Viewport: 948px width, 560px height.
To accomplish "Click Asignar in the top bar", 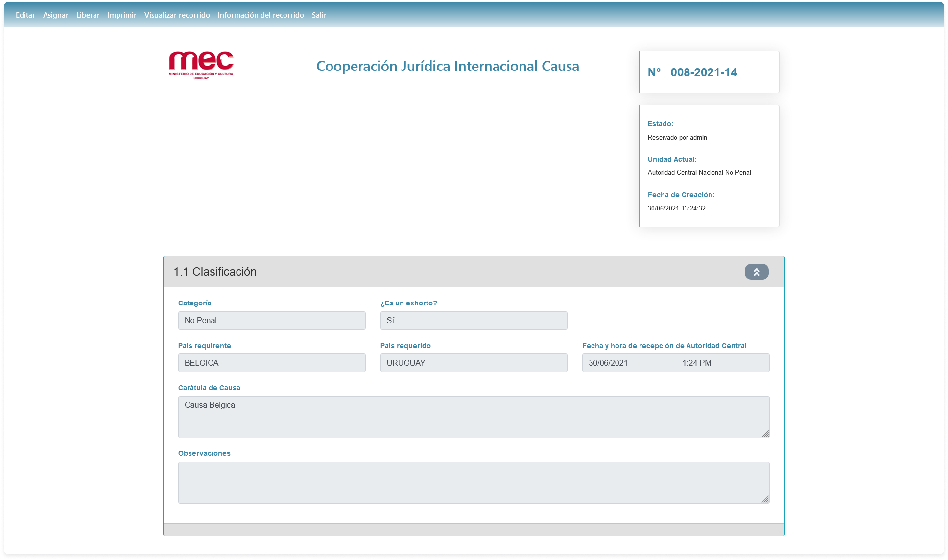I will [56, 15].
